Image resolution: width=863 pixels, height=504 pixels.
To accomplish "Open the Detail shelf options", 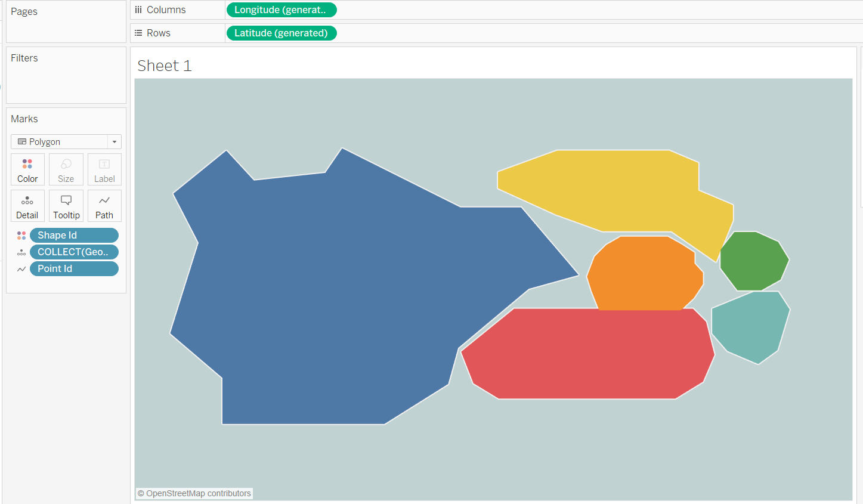I will (27, 206).
